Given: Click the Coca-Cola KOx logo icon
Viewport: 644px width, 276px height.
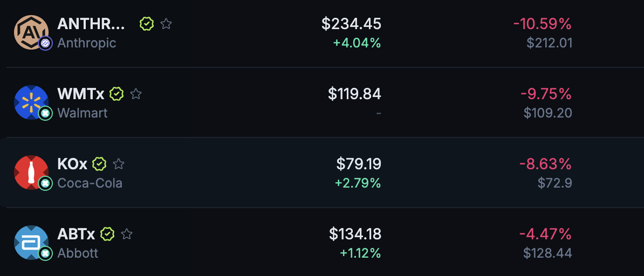Looking at the screenshot, I should point(31,172).
